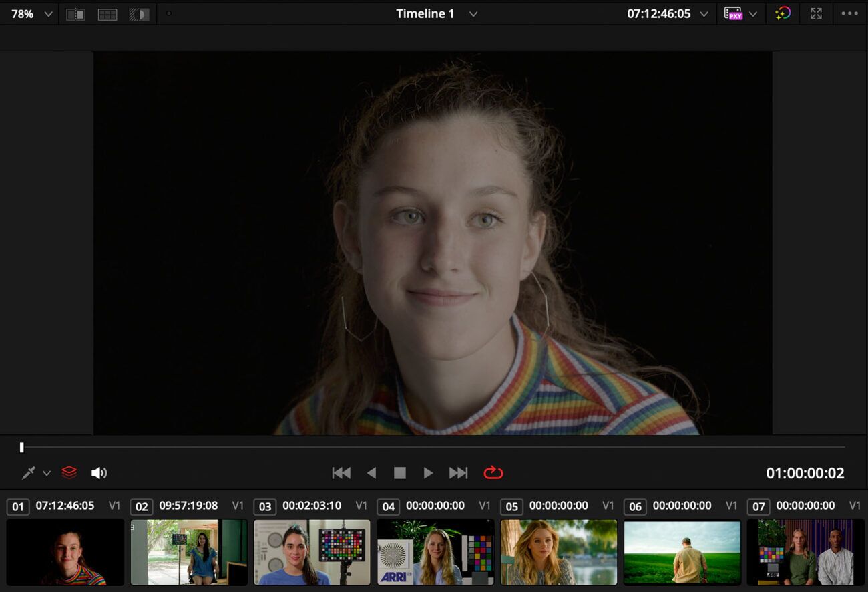Mute audio using the speaker icon

99,472
